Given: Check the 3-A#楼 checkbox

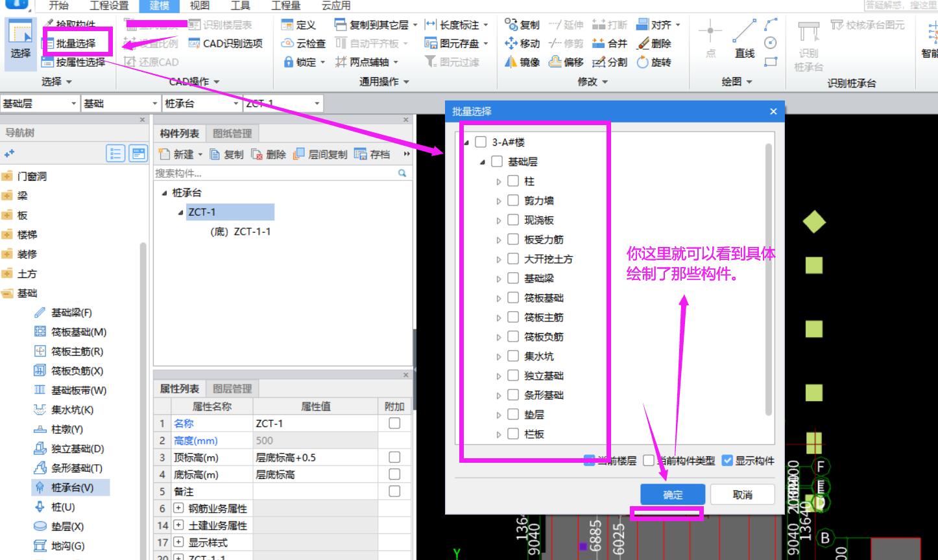Looking at the screenshot, I should (481, 142).
